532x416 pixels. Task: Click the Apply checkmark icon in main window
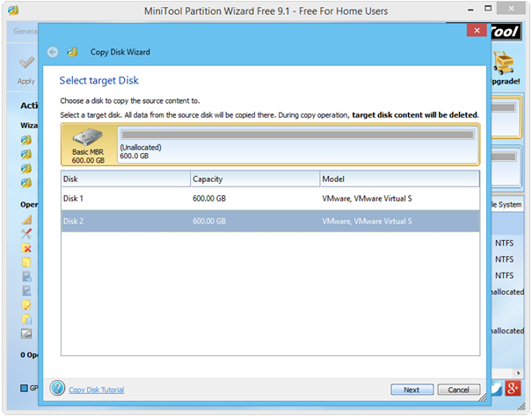[x=26, y=62]
